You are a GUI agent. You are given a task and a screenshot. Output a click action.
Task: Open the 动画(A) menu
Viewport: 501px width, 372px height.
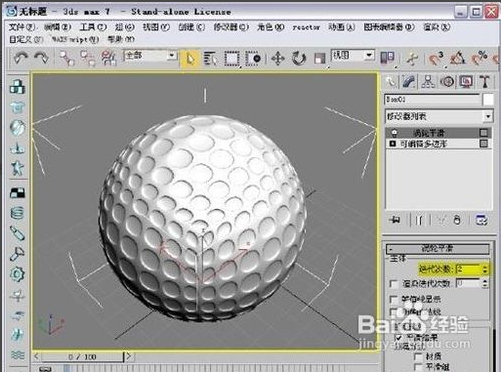point(342,27)
